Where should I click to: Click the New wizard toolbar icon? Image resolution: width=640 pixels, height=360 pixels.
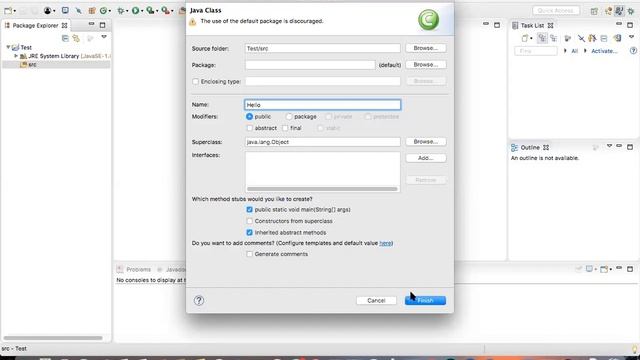[8, 11]
